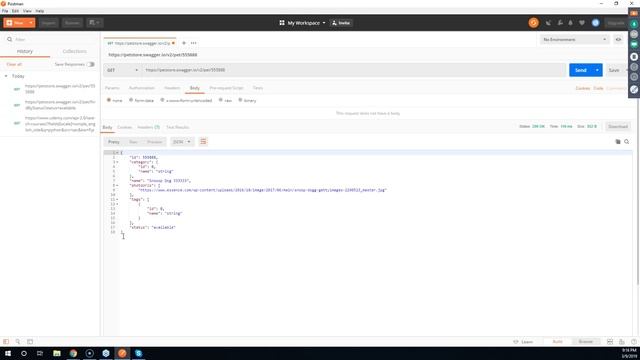Toggle sidebar icon in bottom status bar
The height and width of the screenshot is (360, 640).
6,342
